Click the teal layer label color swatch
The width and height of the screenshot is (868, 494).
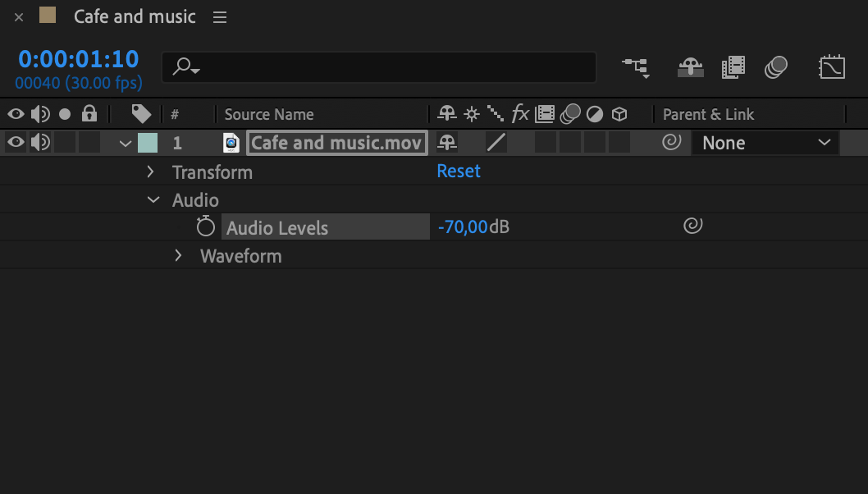[148, 143]
